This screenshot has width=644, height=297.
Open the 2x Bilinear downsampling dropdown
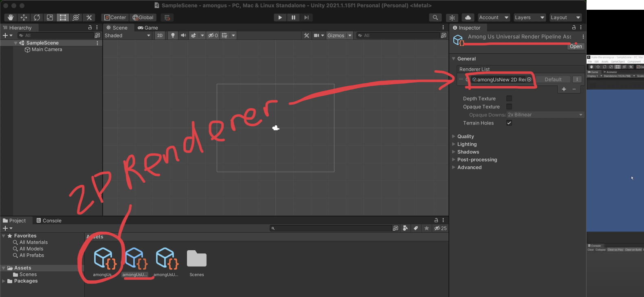[x=545, y=115]
